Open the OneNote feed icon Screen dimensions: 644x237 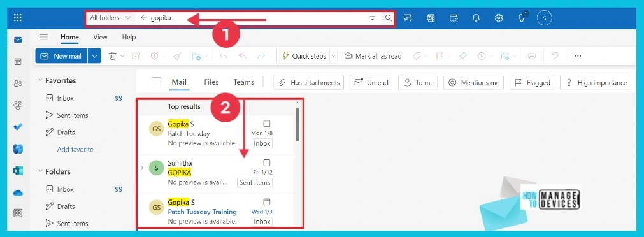click(431, 18)
